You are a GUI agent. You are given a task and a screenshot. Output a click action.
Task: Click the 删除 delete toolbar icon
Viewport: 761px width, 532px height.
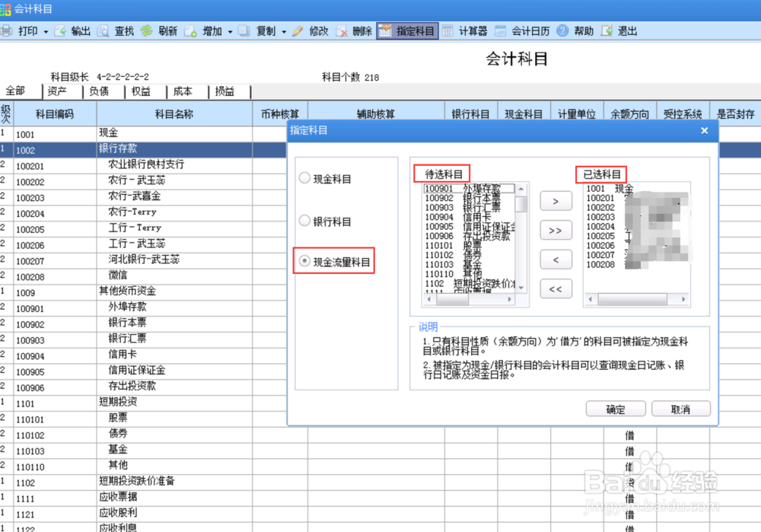coord(353,31)
